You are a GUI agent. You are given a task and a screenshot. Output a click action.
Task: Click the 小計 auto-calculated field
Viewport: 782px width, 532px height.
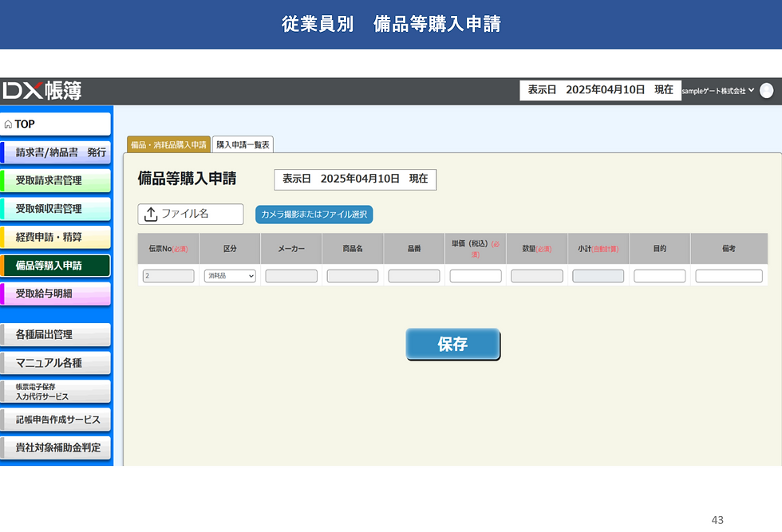pyautogui.click(x=598, y=276)
